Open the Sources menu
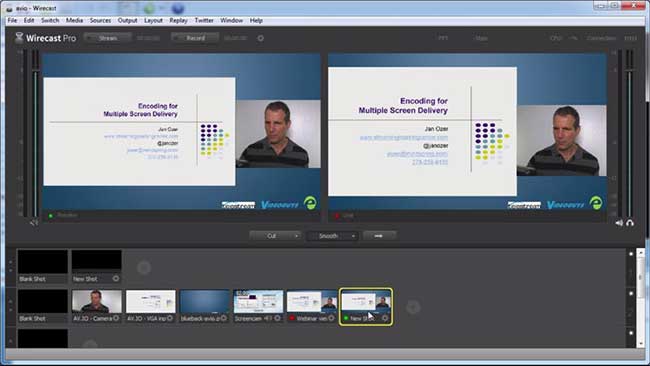This screenshot has width=650, height=366. tap(100, 20)
